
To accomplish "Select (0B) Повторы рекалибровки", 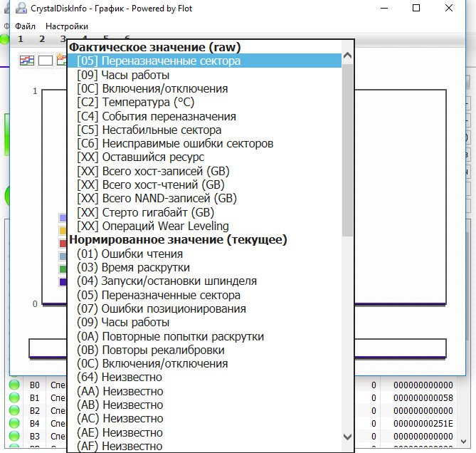I will point(204,350).
